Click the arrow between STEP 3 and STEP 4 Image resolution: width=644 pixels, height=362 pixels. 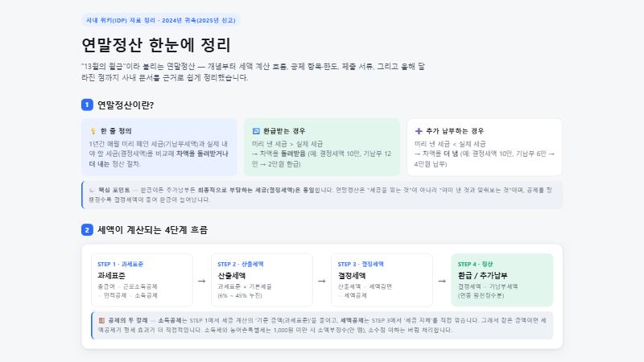[x=442, y=281]
